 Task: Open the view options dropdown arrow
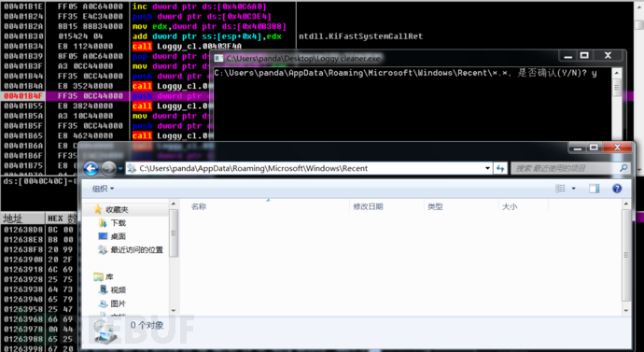[573, 189]
